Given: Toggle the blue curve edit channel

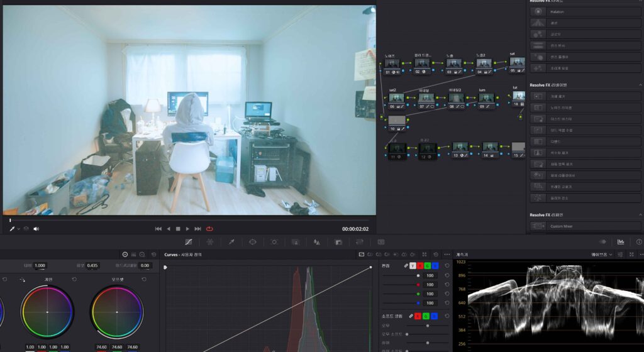Looking at the screenshot, I should point(435,266).
